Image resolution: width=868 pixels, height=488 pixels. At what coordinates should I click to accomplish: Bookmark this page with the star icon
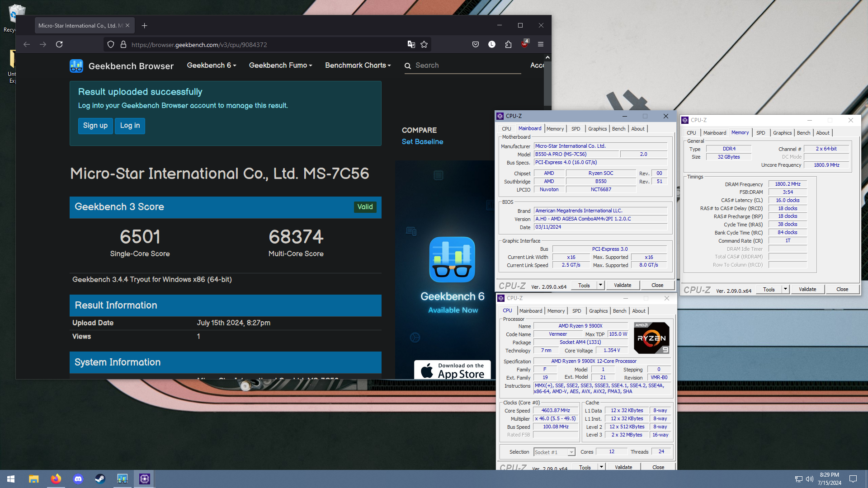click(x=424, y=44)
